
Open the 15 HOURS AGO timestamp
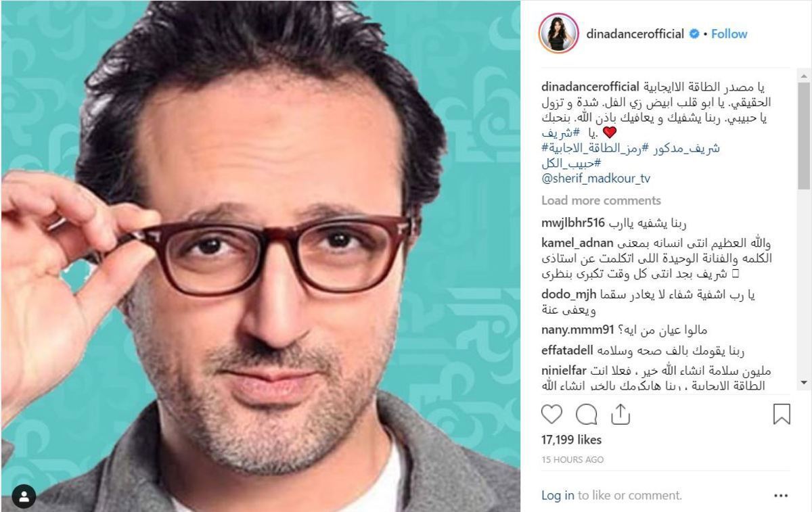pyautogui.click(x=572, y=460)
